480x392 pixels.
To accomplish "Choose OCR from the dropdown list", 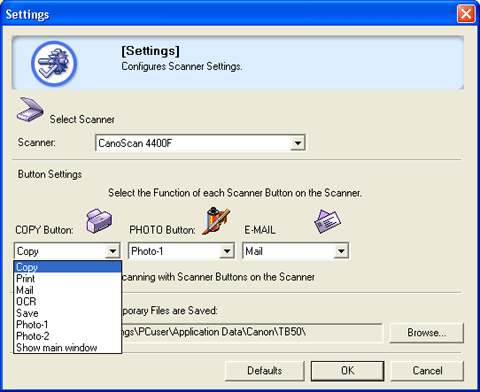I will [67, 301].
